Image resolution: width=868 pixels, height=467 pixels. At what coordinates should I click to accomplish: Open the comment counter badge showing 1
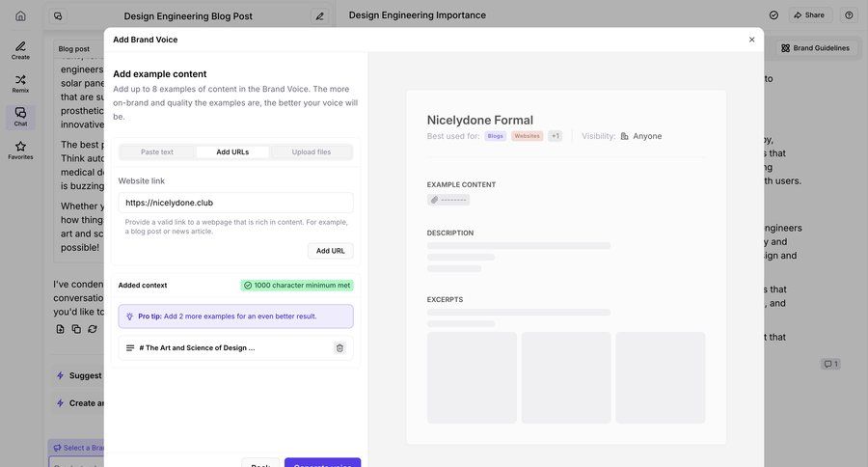(x=831, y=364)
